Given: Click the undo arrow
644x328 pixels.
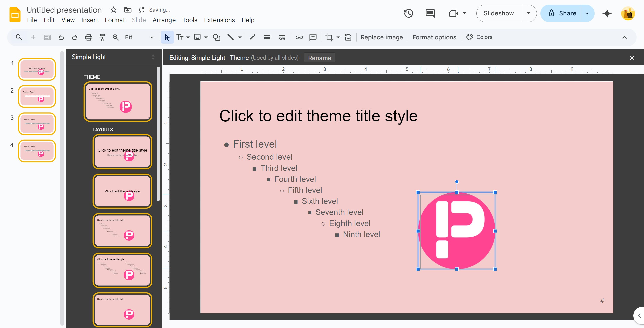Looking at the screenshot, I should [x=61, y=37].
